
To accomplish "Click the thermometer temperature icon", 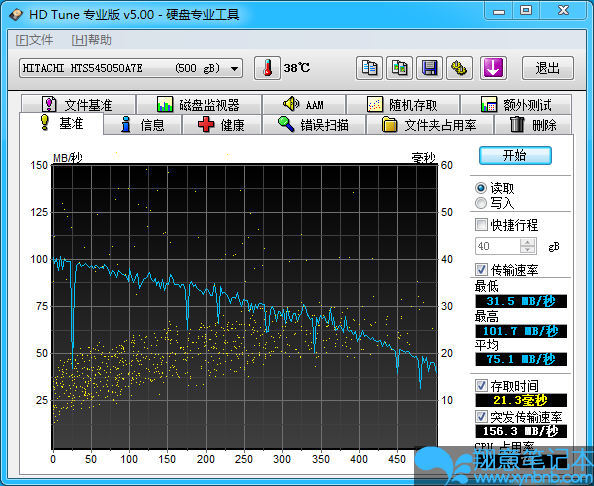I will click(267, 68).
